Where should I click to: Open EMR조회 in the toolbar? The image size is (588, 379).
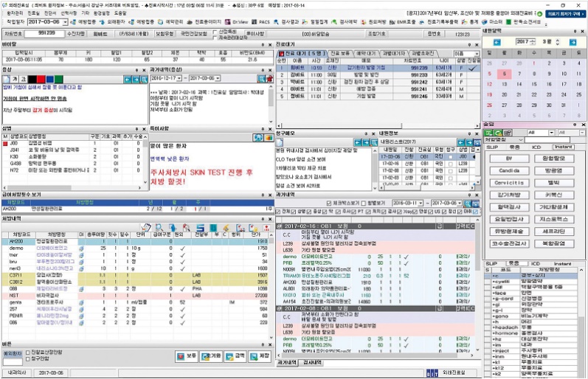[x=402, y=22]
